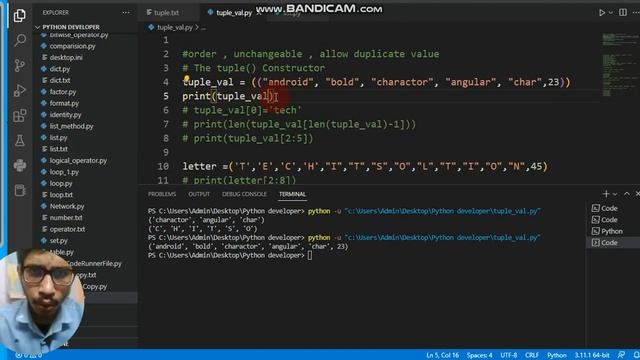Image resolution: width=640 pixels, height=360 pixels.
Task: Run the Python file with play icon
Action: click(x=602, y=13)
